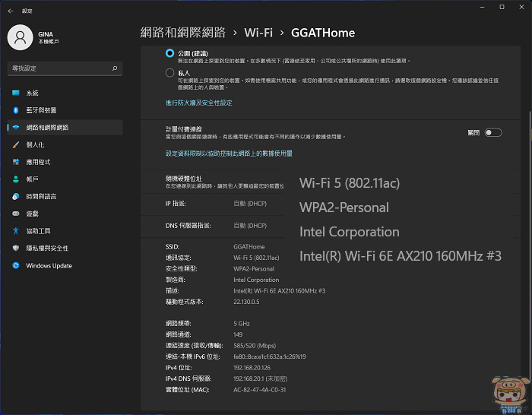Open Windows Update settings page
Viewport: 532px width, 415px height.
65,265
